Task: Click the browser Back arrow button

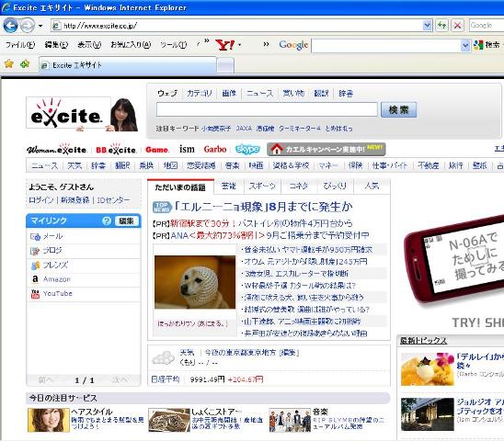Action: pos(10,25)
